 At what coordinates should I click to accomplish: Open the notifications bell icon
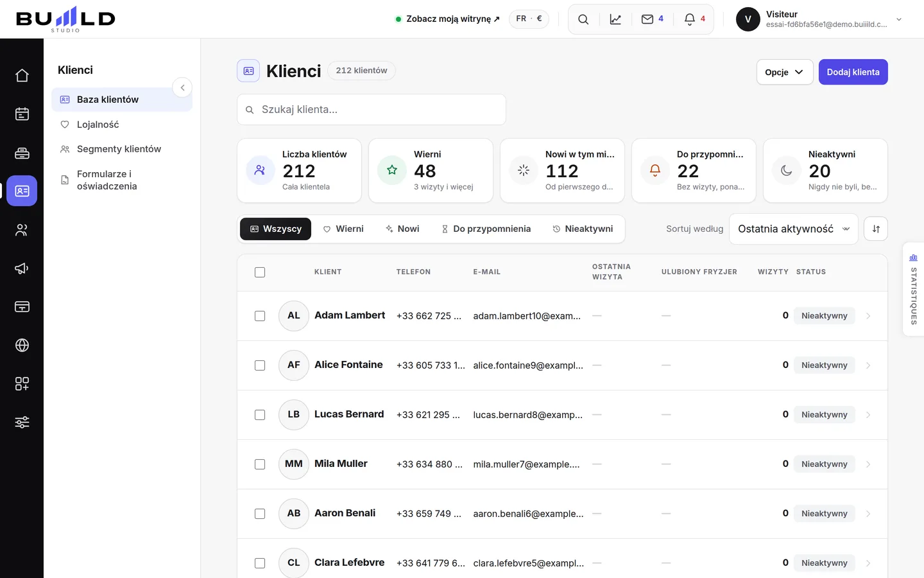(695, 19)
